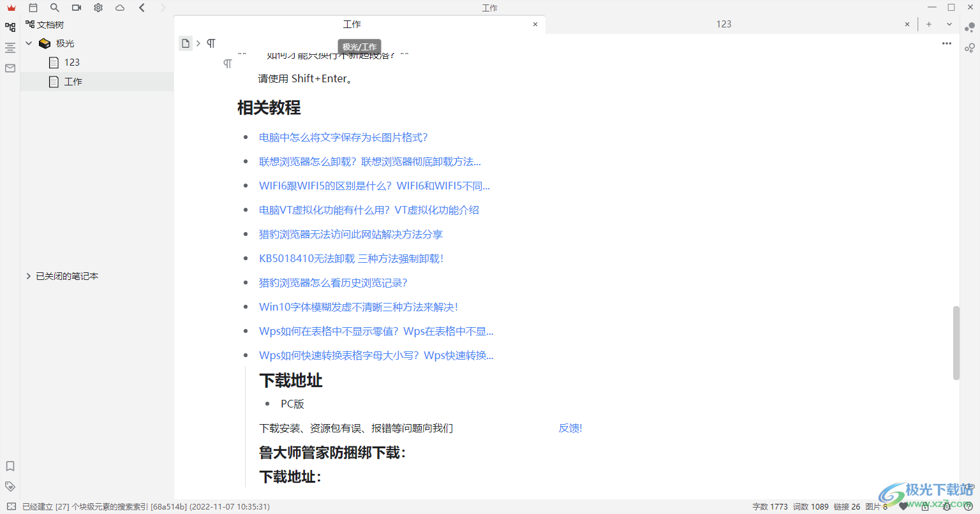This screenshot has height=514, width=980.
Task: Open global search with the magnifier icon
Action: 55,8
